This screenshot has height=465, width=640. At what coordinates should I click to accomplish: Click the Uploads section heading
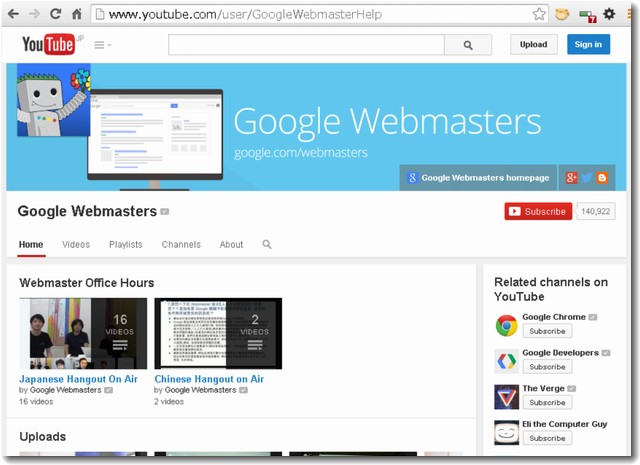pyautogui.click(x=42, y=436)
